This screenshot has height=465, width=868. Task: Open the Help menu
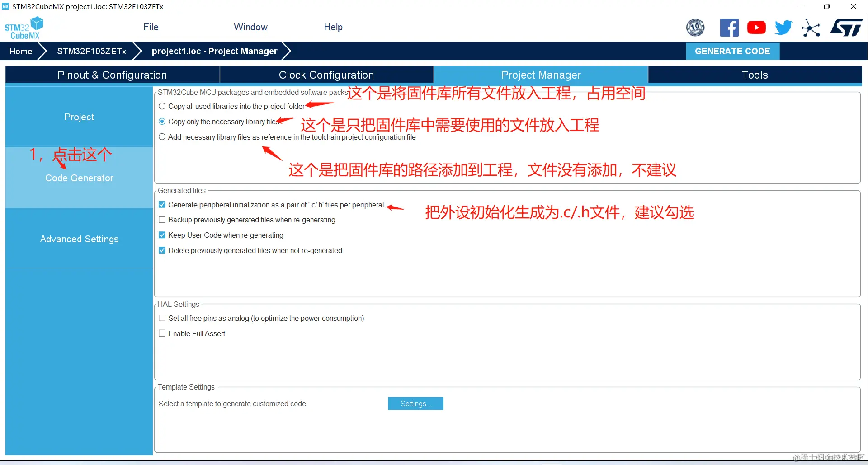[x=333, y=27]
